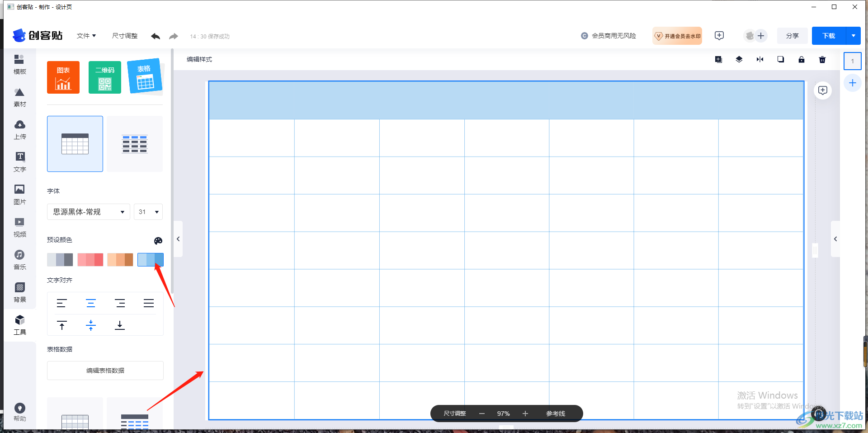868x433 pixels.
Task: Click 尺寸调整 in the bottom zoom bar
Action: (455, 414)
